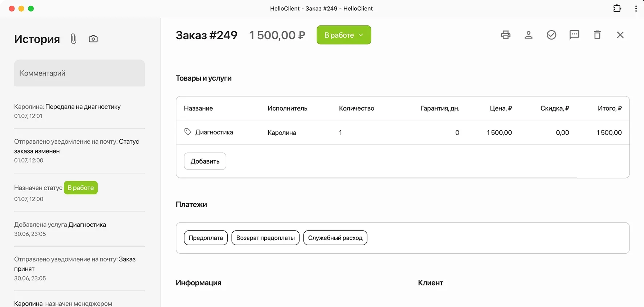Print the order with printer icon

point(505,35)
